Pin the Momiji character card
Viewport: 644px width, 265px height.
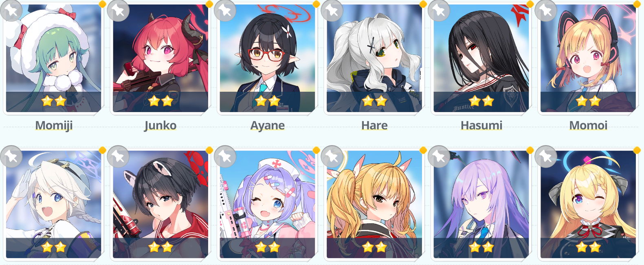pyautogui.click(x=11, y=11)
